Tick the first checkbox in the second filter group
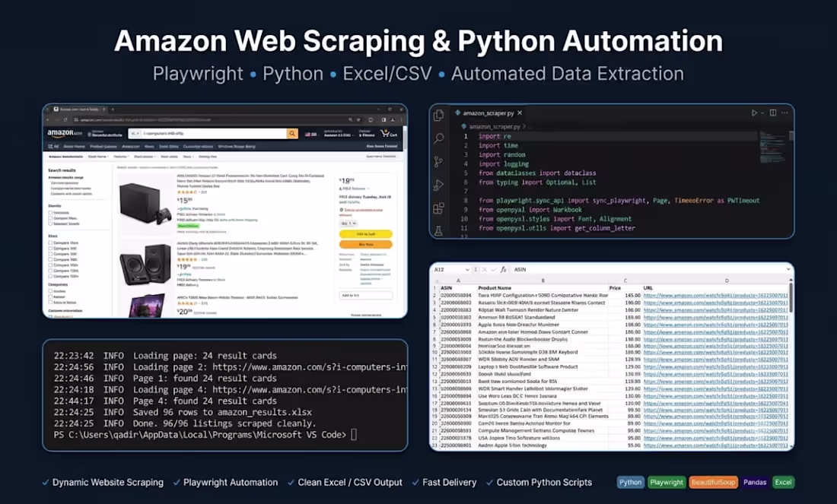 pos(51,242)
